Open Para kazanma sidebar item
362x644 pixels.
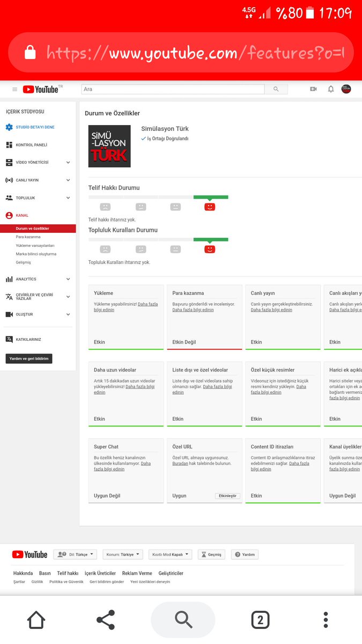pos(28,237)
